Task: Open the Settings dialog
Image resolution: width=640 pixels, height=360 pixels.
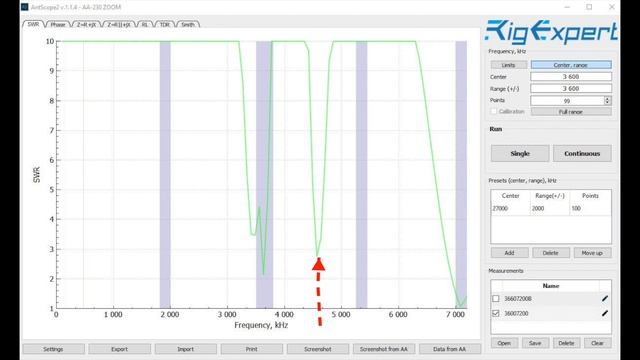Action: [x=53, y=349]
